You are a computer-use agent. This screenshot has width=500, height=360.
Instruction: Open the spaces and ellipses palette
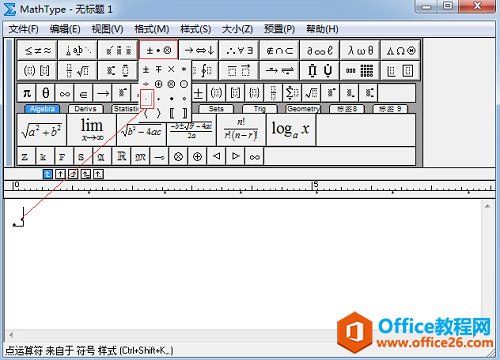point(78,50)
